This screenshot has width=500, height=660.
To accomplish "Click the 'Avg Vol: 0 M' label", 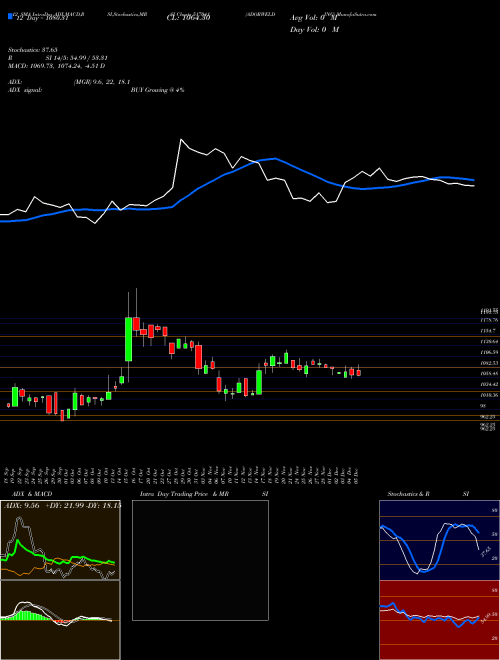I will (314, 18).
